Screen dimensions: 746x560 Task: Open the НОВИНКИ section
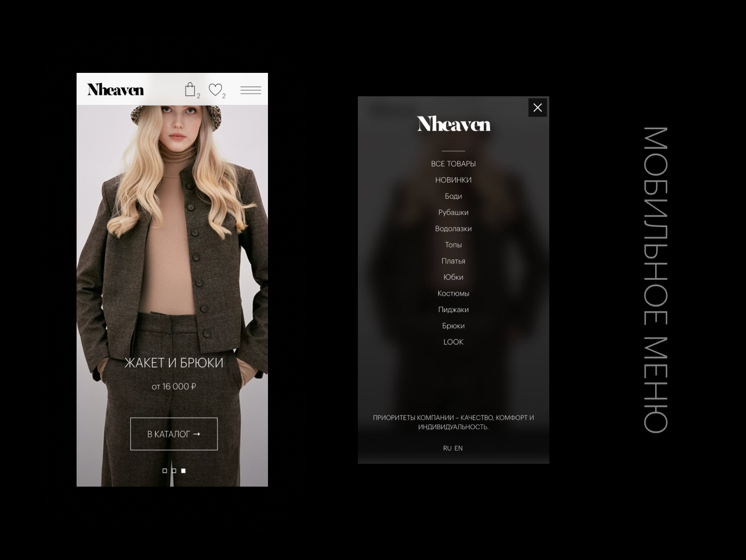pos(453,180)
